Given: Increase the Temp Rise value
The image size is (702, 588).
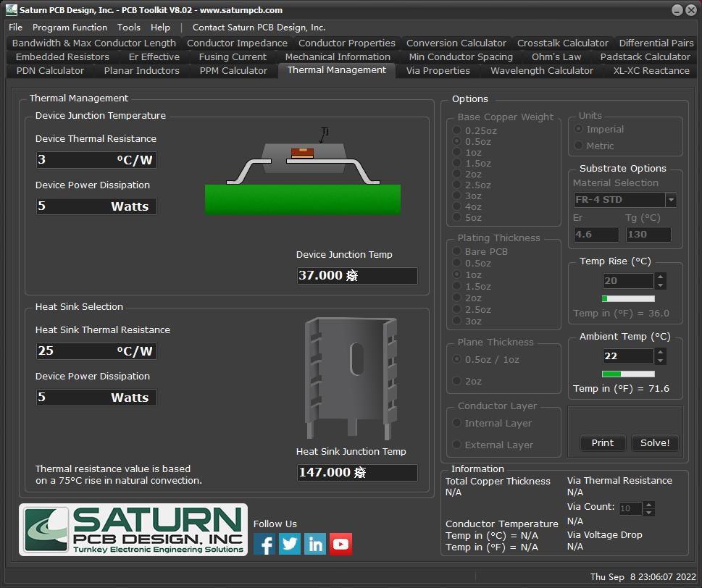Looking at the screenshot, I should pyautogui.click(x=660, y=277).
